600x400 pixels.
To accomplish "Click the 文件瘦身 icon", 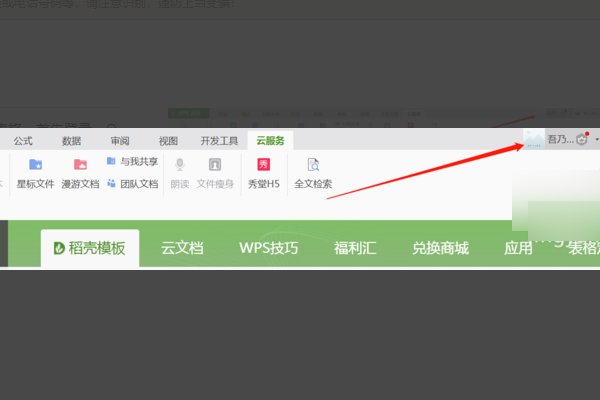I will (215, 164).
